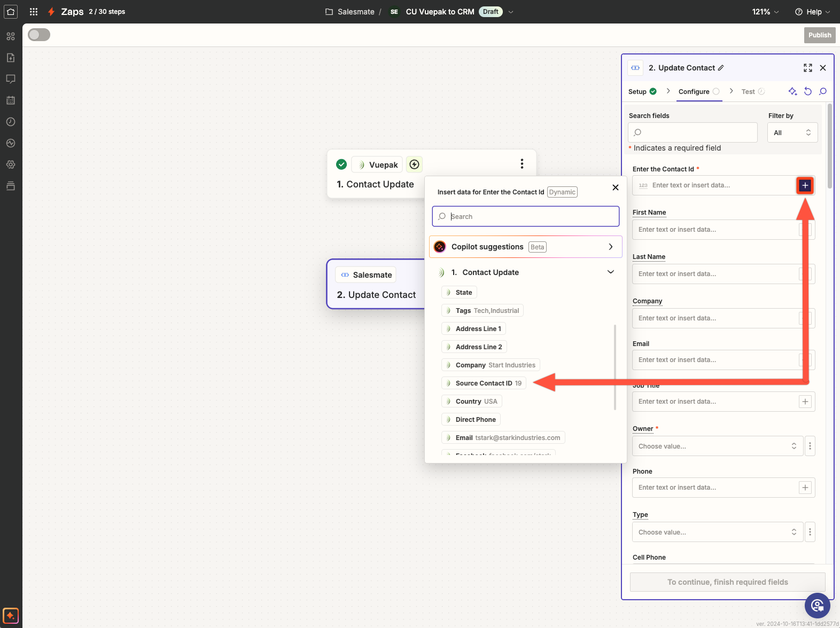
Task: Open Zap history clock icon in sidebar
Action: click(x=11, y=122)
